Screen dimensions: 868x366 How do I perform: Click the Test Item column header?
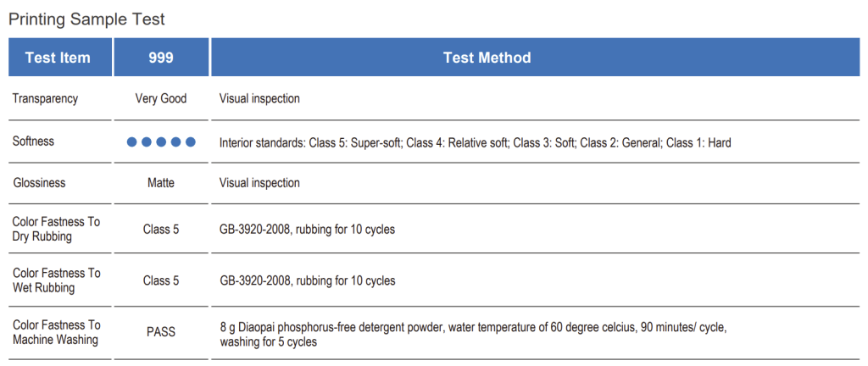click(58, 58)
